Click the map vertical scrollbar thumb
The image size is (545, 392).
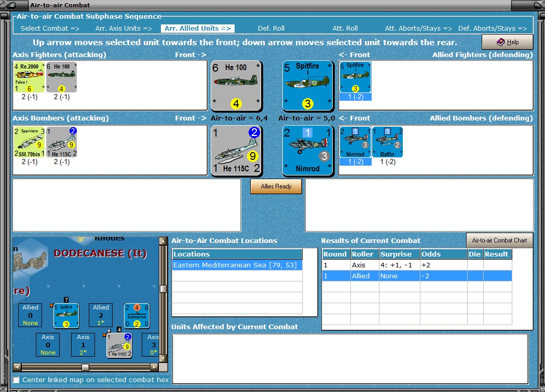(x=163, y=289)
